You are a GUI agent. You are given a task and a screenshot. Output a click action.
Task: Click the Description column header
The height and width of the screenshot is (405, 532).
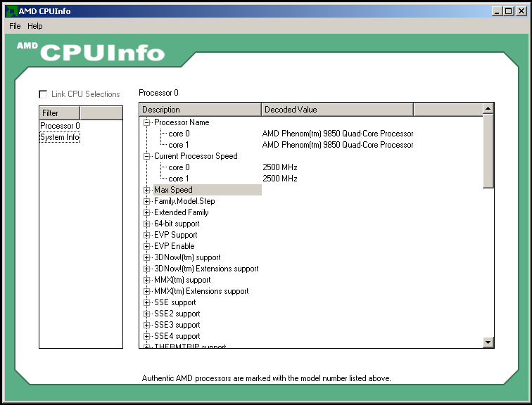(200, 110)
